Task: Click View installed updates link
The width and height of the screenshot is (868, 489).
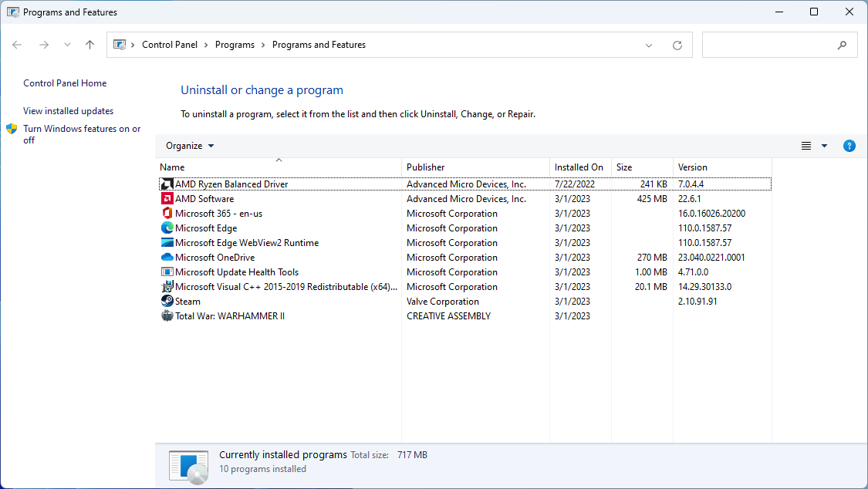Action: coord(68,110)
